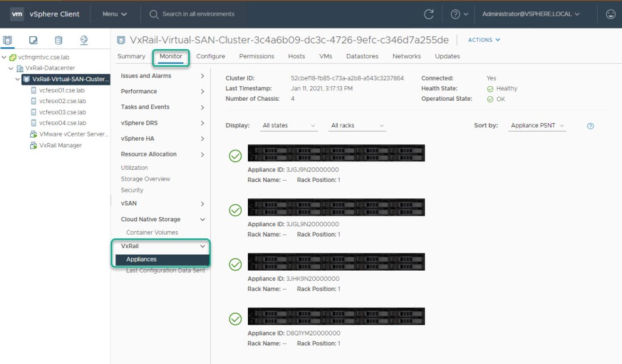Screen dimensions: 622x364
Task: Click the smiley feedback icon
Action: [610, 14]
